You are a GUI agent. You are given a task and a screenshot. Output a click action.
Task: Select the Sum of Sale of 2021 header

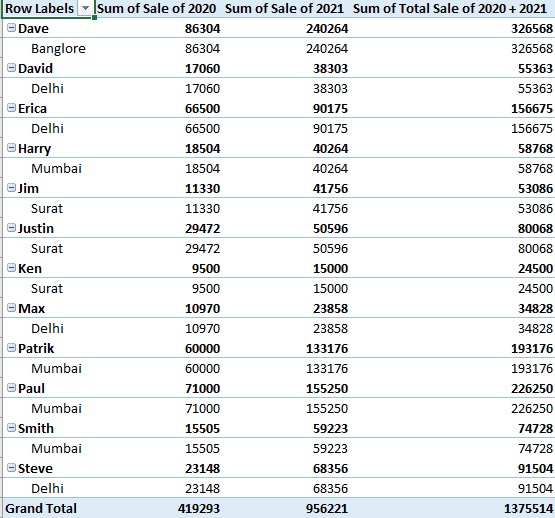284,8
